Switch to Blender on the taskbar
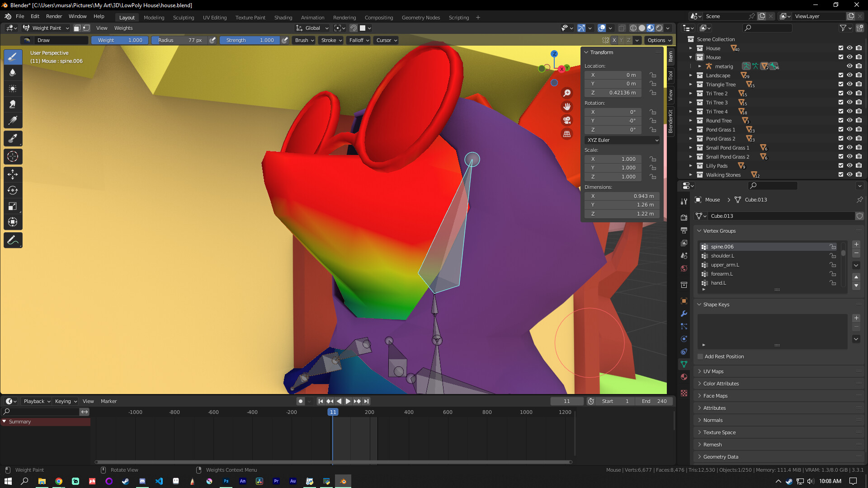868x488 pixels. point(343,481)
